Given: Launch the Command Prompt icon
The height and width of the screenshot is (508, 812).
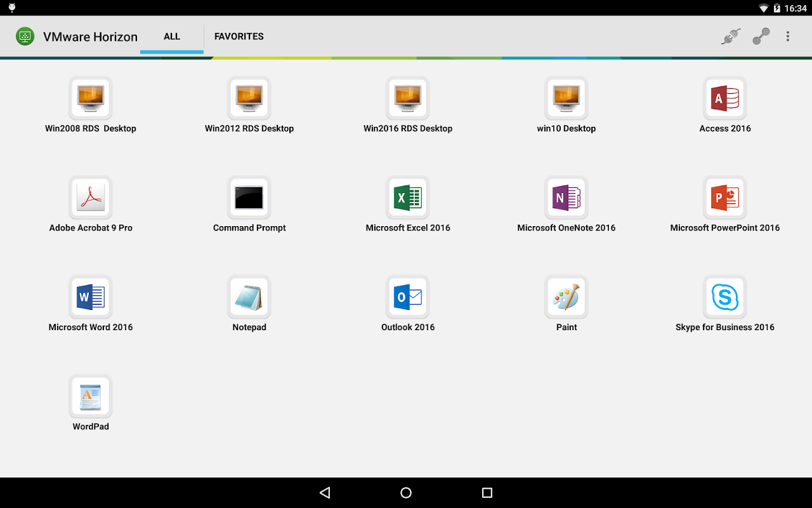Looking at the screenshot, I should point(249,197).
